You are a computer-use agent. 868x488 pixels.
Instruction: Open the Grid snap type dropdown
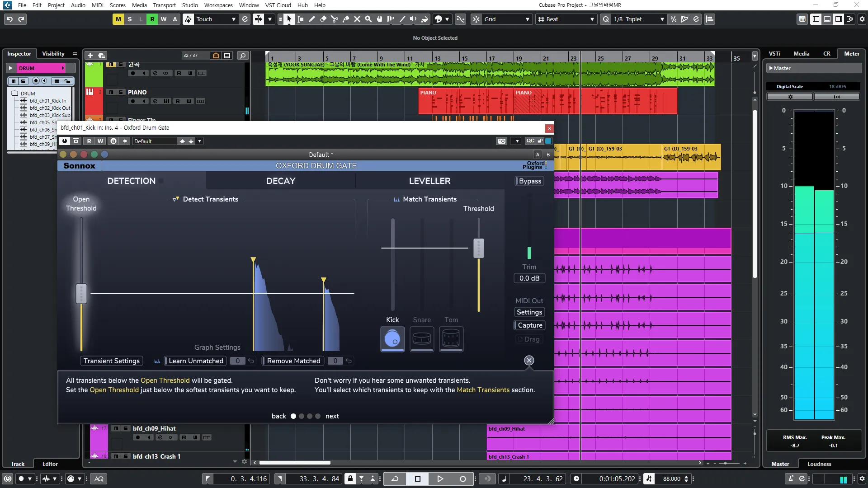coord(506,19)
